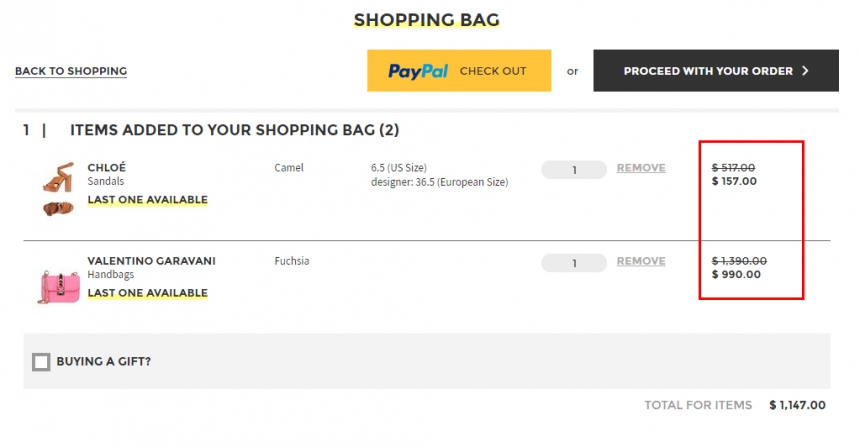Click quantity field for Valentino handbag
This screenshot has height=447, width=860.
pos(574,263)
